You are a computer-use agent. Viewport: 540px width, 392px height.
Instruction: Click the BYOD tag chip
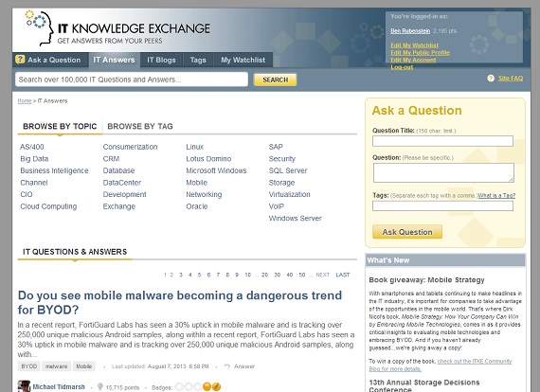(x=29, y=366)
